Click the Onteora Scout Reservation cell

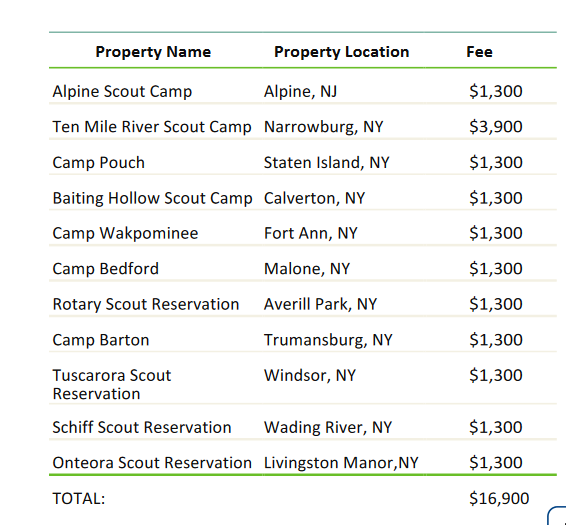click(152, 463)
